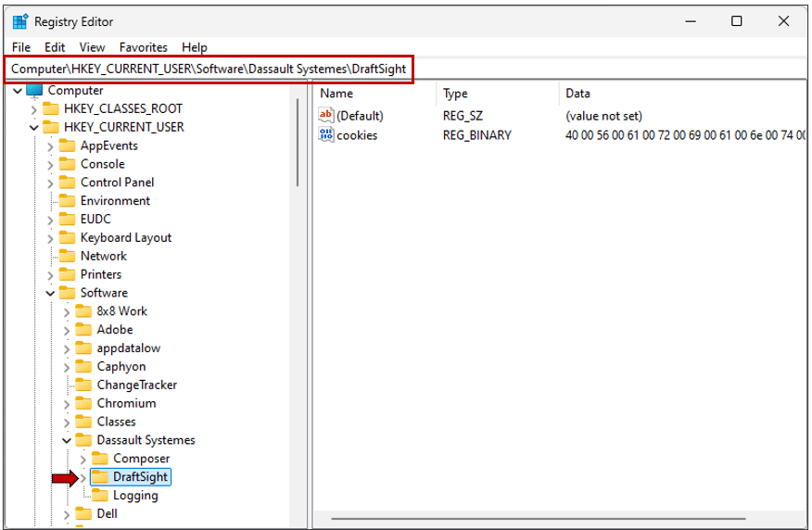812x530 pixels.
Task: Open the Favorites menu
Action: pos(144,47)
